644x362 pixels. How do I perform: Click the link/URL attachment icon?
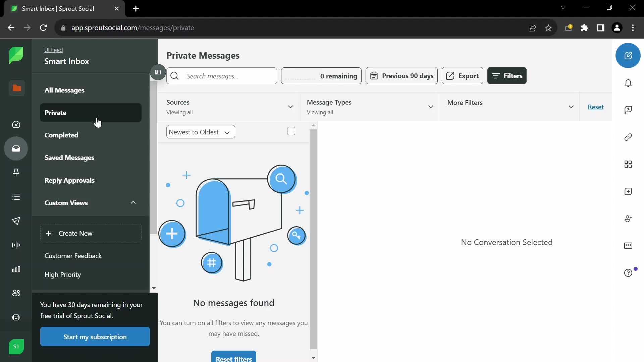[x=629, y=137]
